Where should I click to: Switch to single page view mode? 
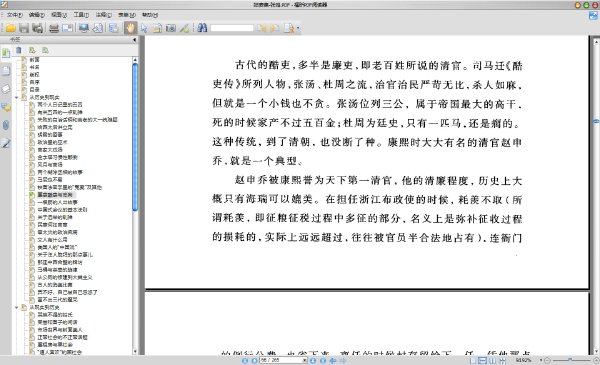click(473, 360)
